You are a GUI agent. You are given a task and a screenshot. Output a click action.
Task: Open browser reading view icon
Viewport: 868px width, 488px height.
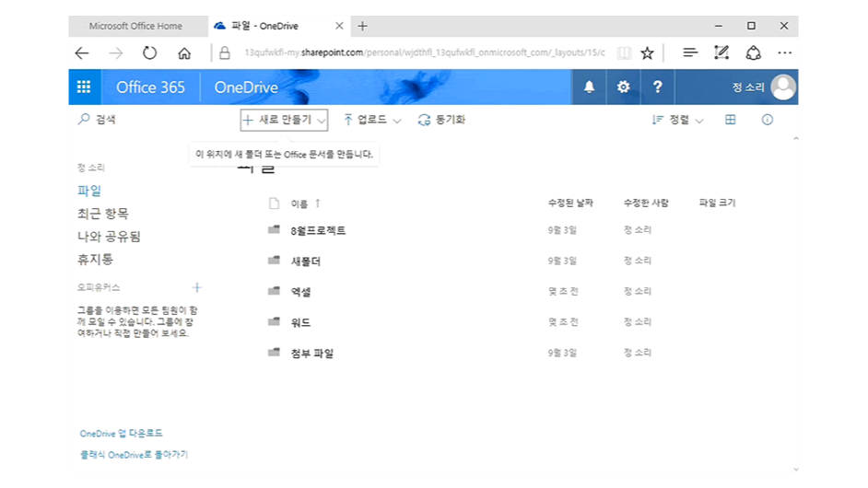[624, 53]
